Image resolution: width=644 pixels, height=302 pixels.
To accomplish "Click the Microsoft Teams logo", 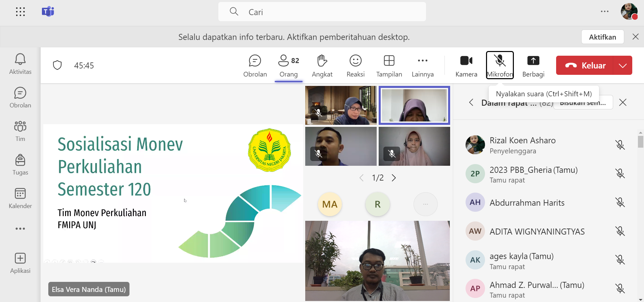I will click(x=48, y=12).
